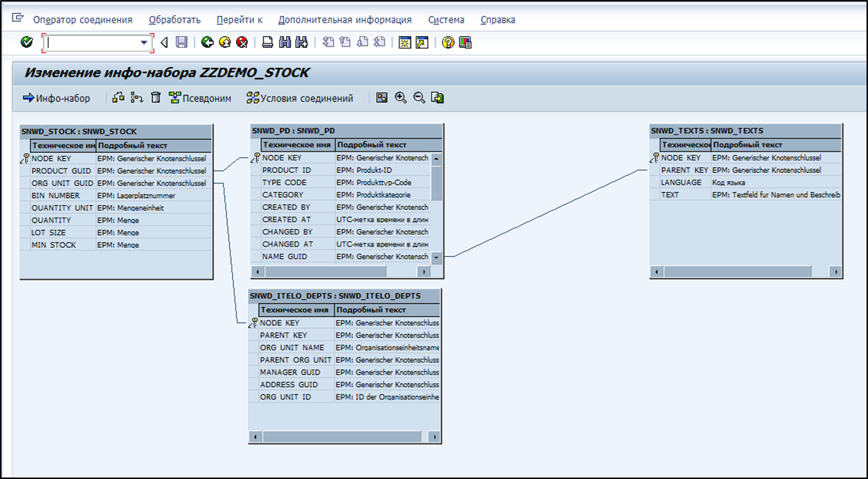Select the PRODUCT GUID row in SNWD_STOCK
Image resolution: width=868 pixels, height=479 pixels.
pyautogui.click(x=62, y=171)
